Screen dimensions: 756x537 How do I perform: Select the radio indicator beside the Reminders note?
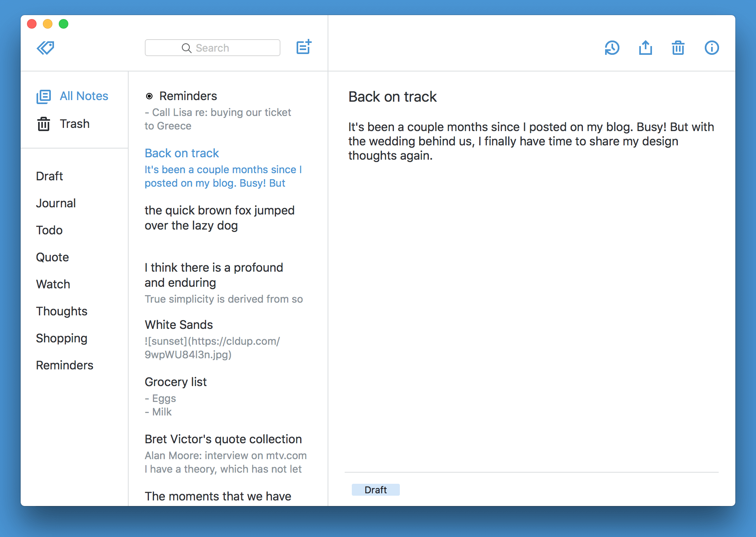point(149,96)
